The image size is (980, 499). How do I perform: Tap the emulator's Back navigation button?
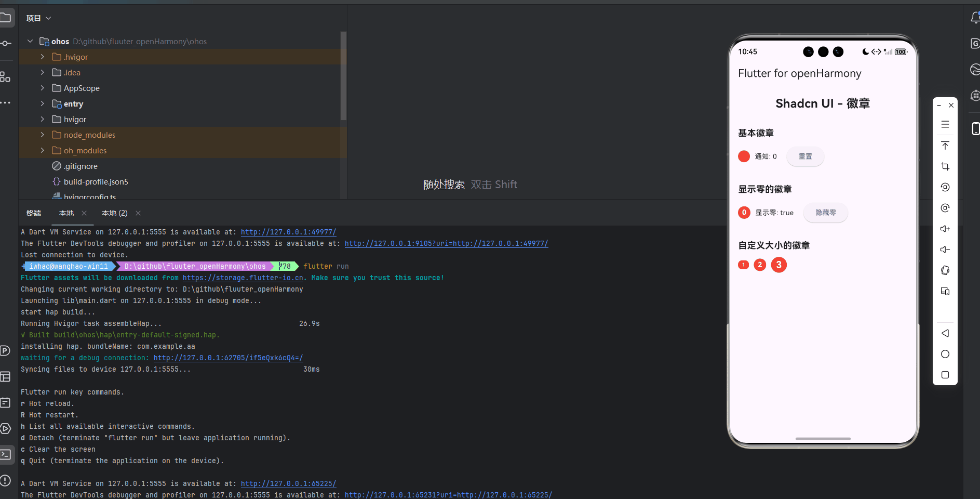945,333
